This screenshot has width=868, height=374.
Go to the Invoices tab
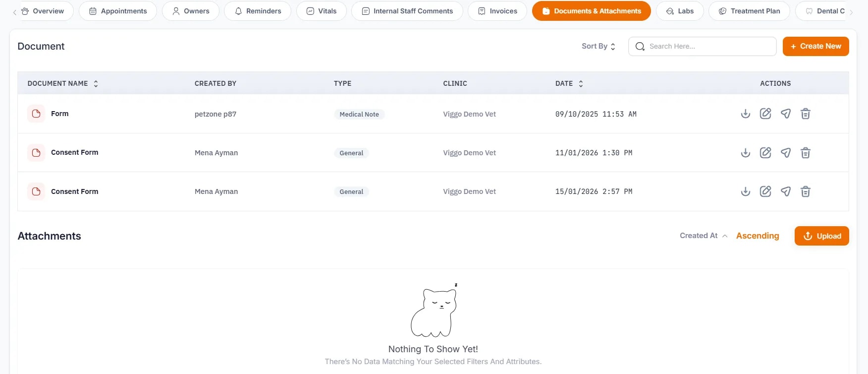(497, 11)
